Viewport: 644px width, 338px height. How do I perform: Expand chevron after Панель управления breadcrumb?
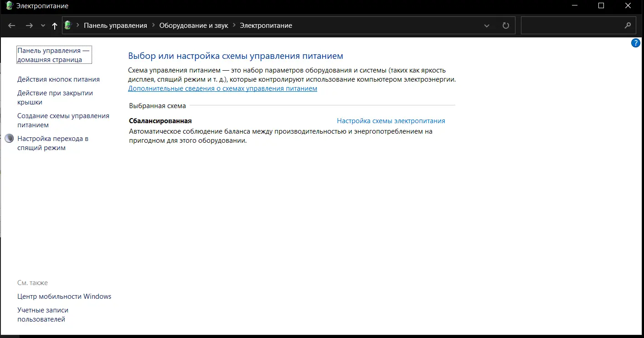tap(153, 26)
